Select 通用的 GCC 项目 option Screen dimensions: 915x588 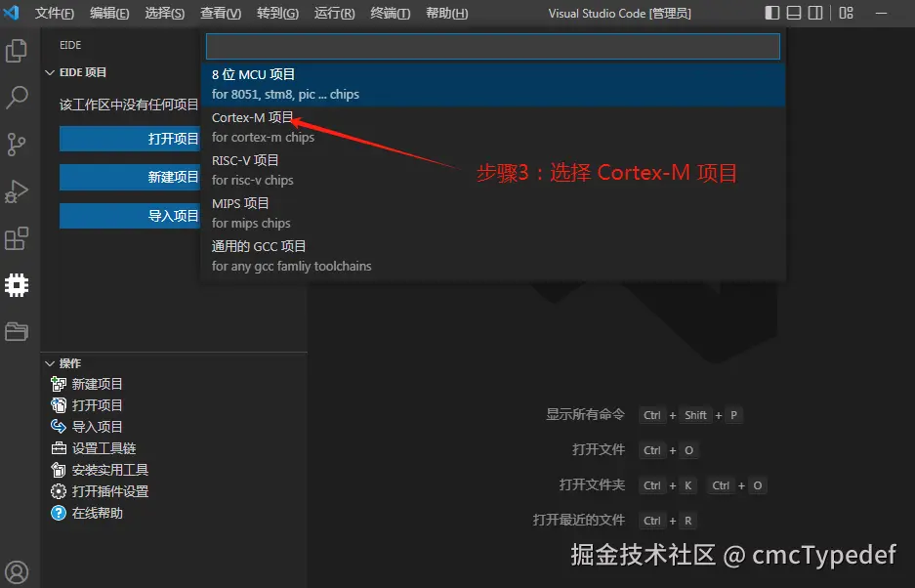[x=493, y=256]
